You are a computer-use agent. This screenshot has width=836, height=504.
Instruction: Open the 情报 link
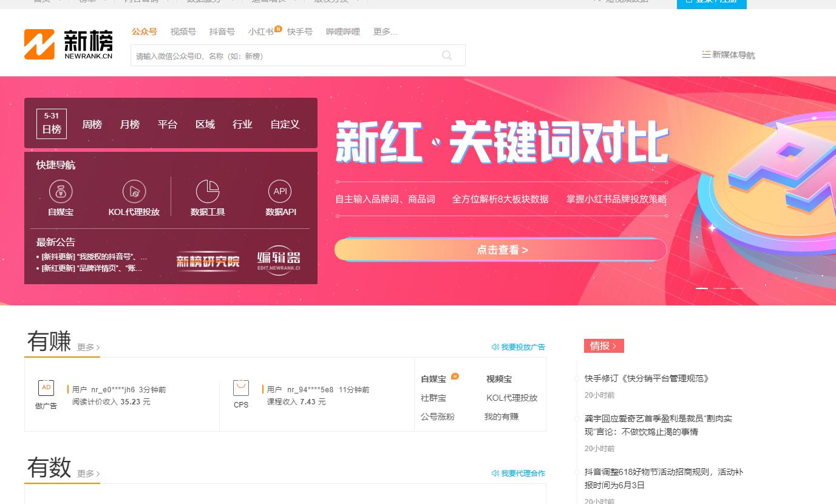(x=603, y=346)
